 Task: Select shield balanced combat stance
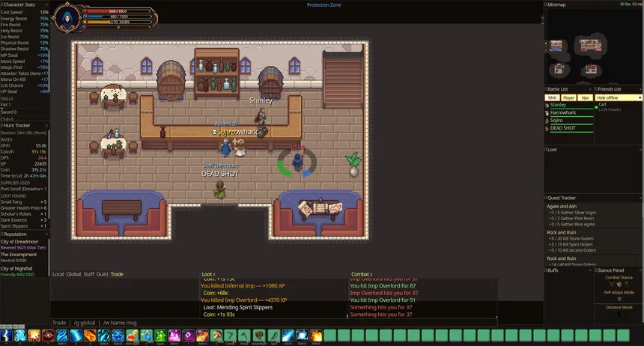pyautogui.click(x=619, y=284)
